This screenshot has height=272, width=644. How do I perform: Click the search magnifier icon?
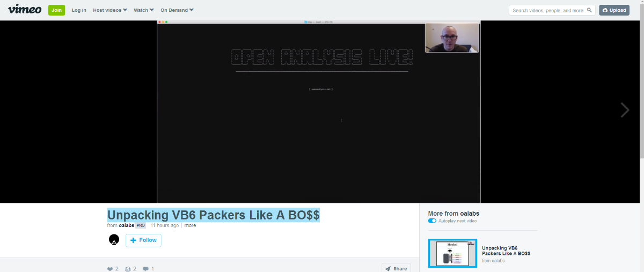click(590, 10)
